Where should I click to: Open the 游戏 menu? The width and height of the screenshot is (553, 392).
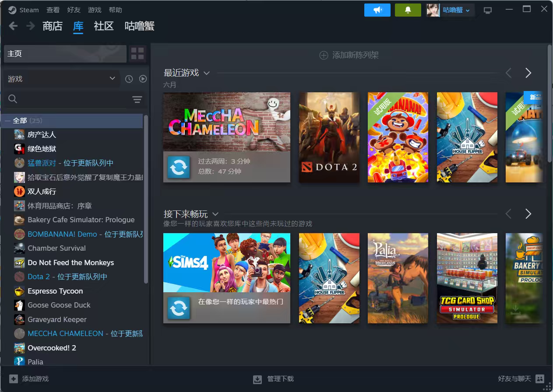click(95, 10)
